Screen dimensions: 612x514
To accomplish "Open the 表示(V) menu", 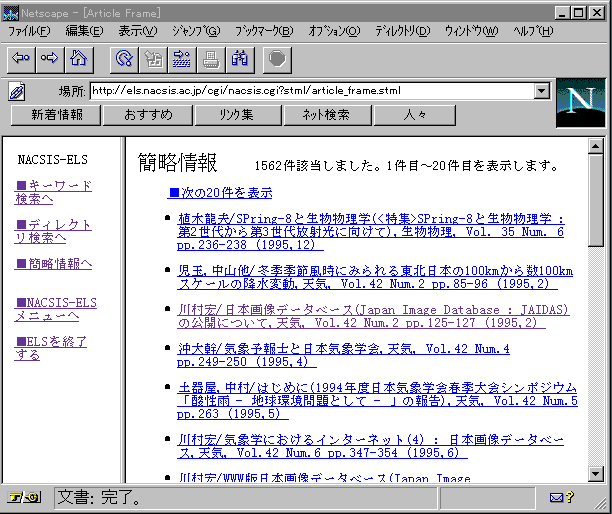I will [138, 31].
